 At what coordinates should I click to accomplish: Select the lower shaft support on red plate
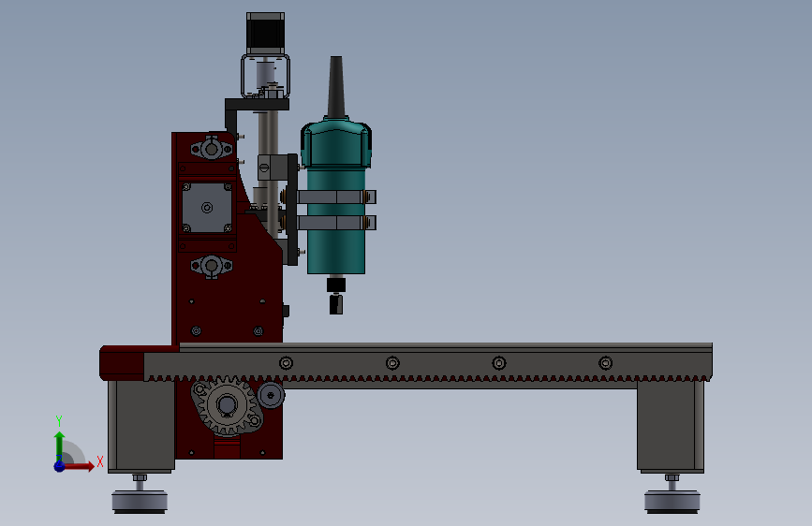212,266
